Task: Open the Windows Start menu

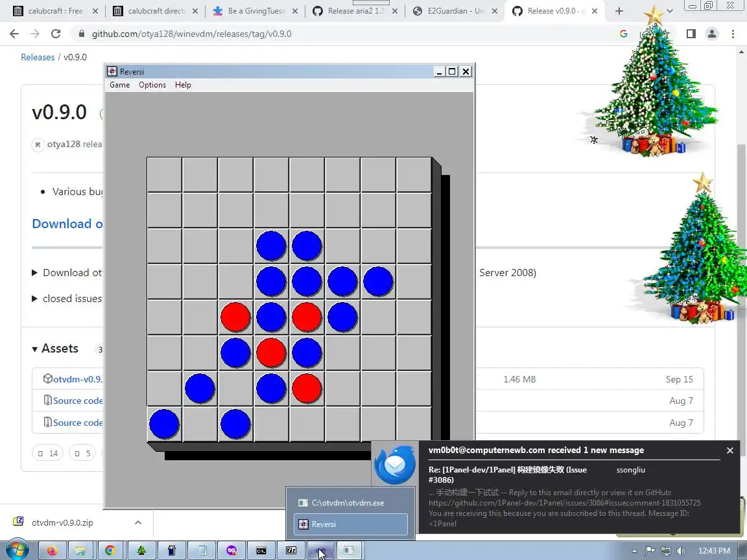Action: (x=17, y=550)
